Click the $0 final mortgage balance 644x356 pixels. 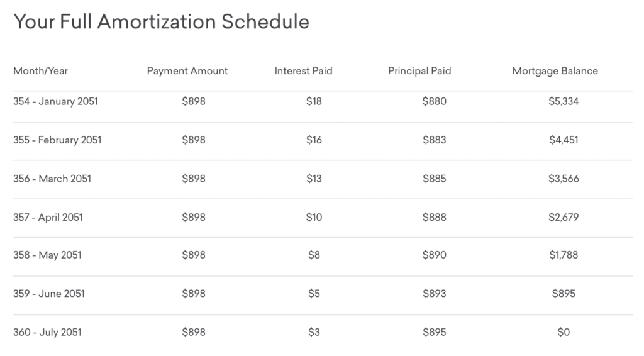563,332
